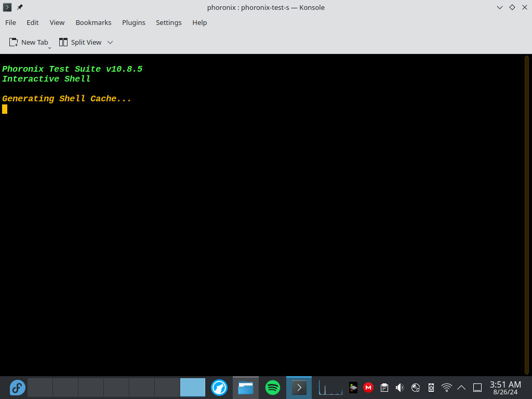Expand the hidden system tray icons arrow
The height and width of the screenshot is (399, 532).
(x=461, y=388)
